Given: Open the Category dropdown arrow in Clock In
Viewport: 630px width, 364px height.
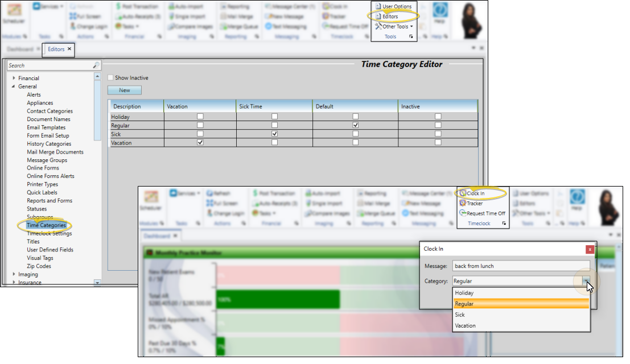Looking at the screenshot, I should coord(586,280).
